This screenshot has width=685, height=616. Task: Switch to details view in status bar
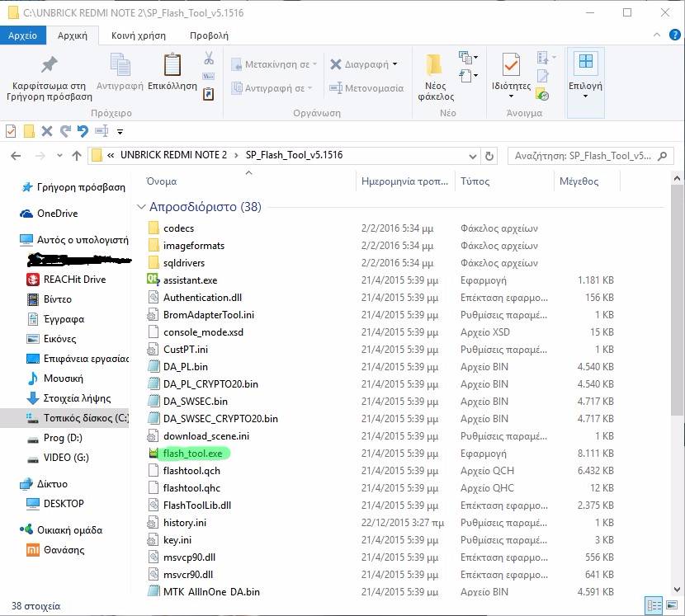click(654, 604)
